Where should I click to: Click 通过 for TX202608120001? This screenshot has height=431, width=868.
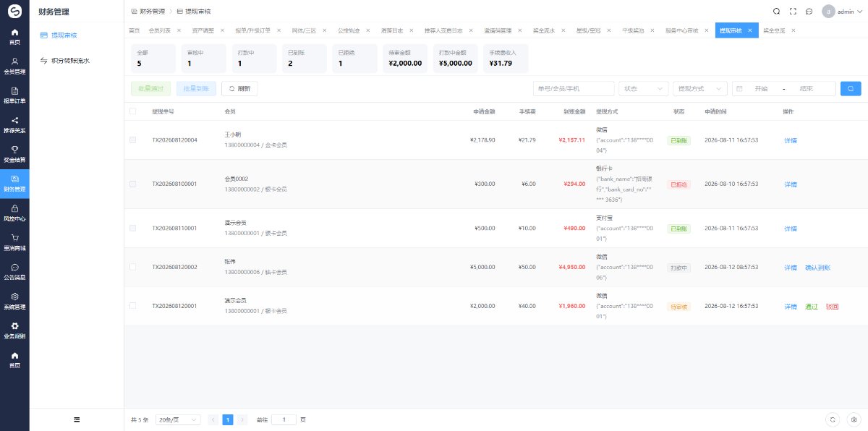(812, 307)
